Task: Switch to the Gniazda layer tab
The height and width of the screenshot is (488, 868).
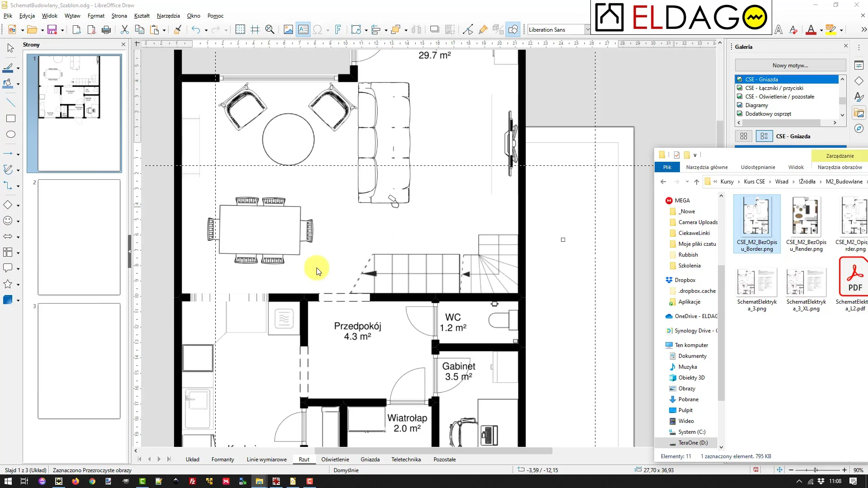Action: tap(370, 460)
